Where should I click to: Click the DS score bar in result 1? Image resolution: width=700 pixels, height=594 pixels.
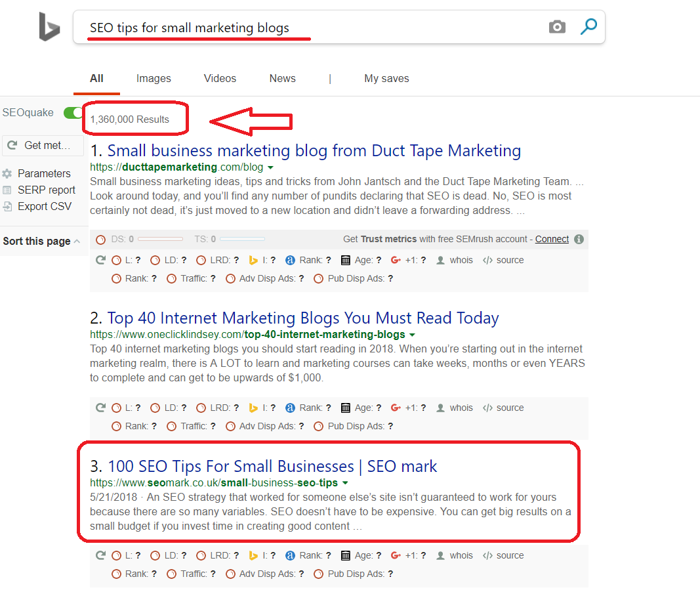160,240
